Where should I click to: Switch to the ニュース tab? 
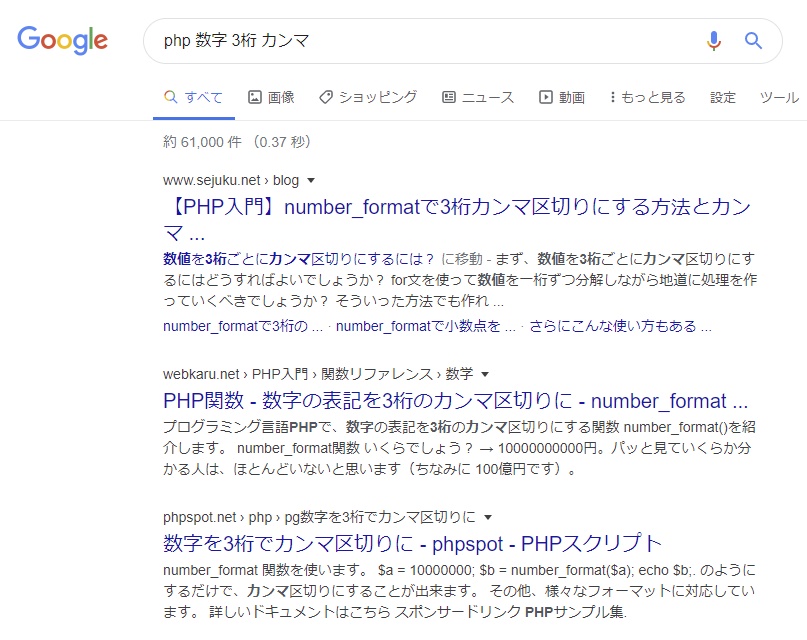(478, 97)
